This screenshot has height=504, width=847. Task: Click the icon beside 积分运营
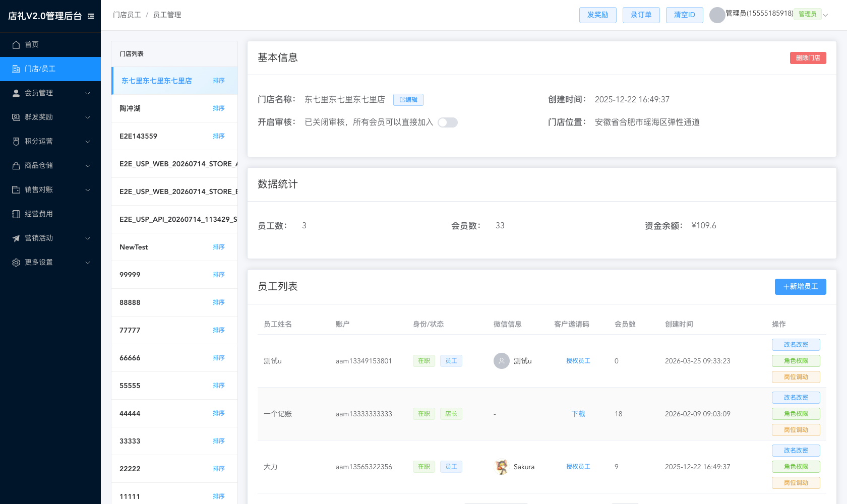(16, 142)
